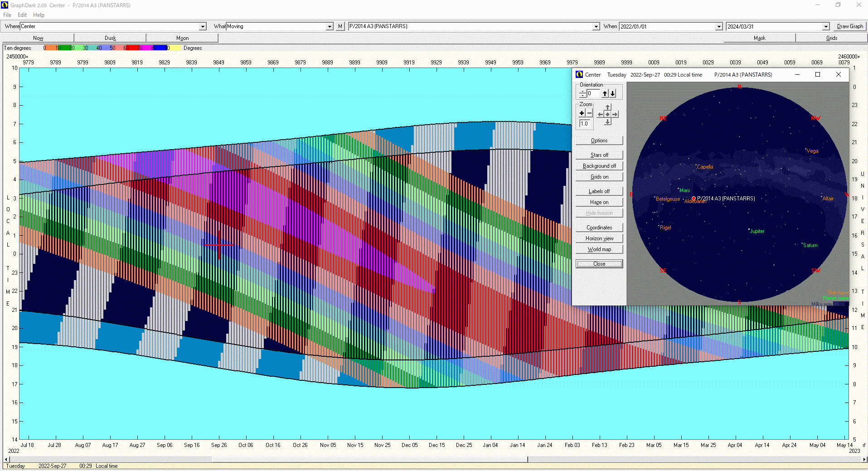Zoom out with the minus icon
This screenshot has width=868, height=471.
(589, 113)
